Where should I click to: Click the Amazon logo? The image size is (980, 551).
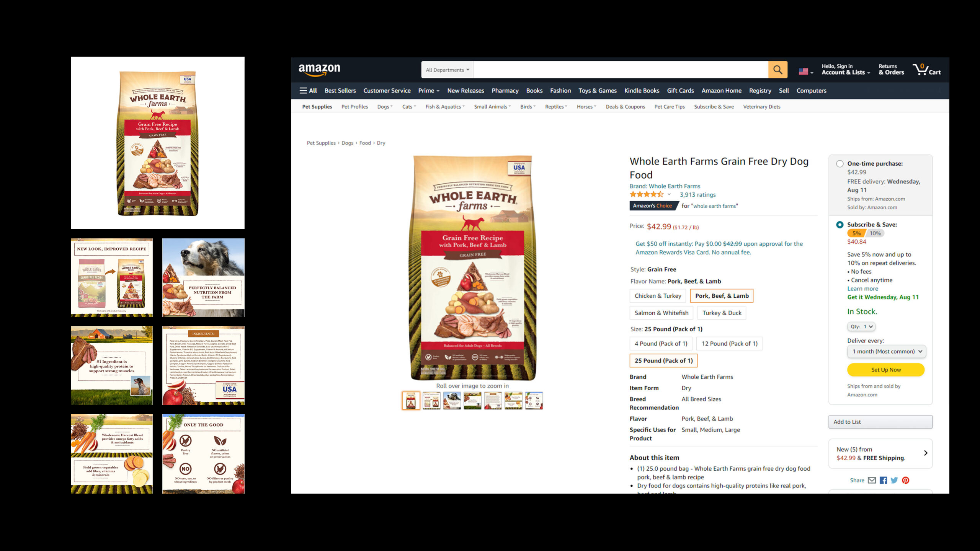pyautogui.click(x=319, y=70)
